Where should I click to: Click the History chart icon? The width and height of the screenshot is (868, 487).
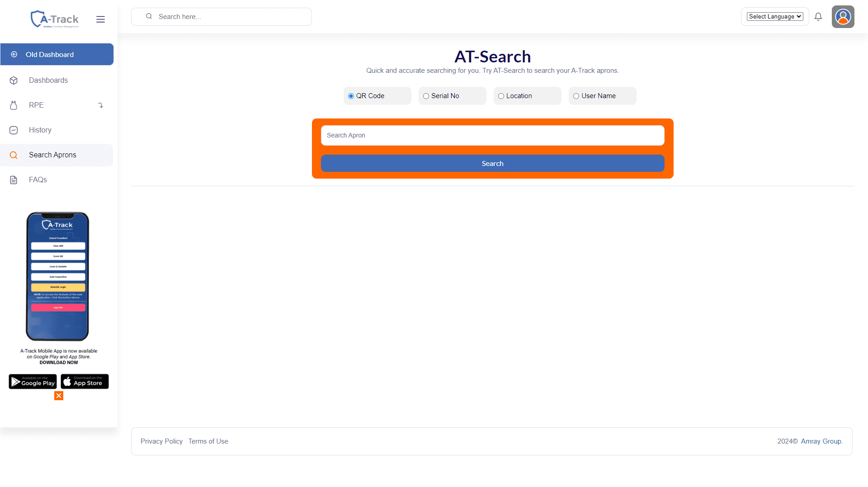click(x=14, y=130)
